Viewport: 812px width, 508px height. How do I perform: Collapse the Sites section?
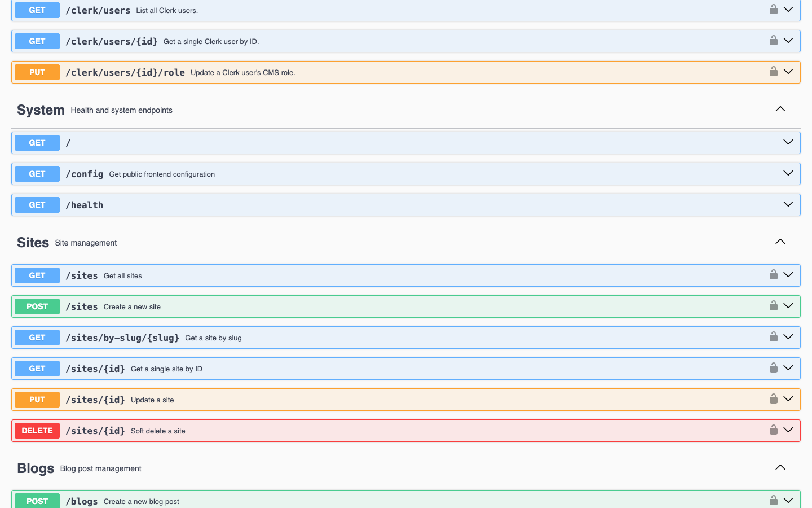coord(780,241)
